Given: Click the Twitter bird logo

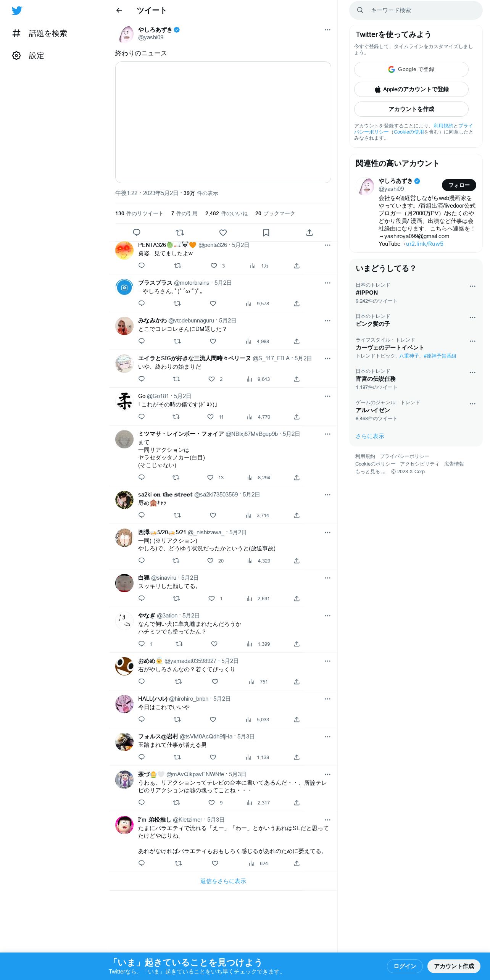Looking at the screenshot, I should 17,11.
